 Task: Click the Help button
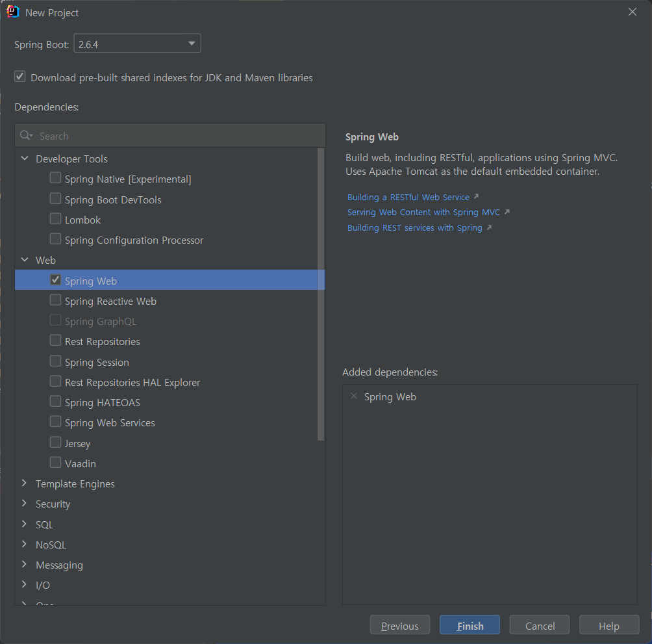pos(608,625)
